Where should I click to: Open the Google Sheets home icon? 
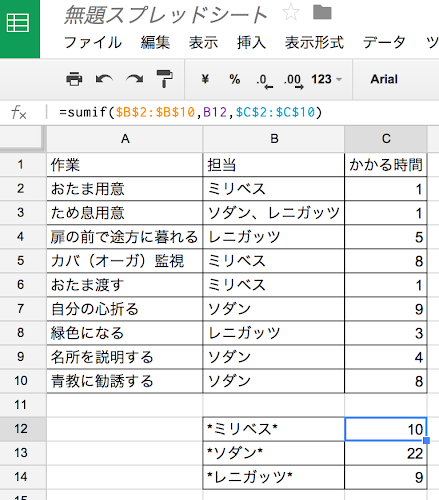(x=19, y=28)
